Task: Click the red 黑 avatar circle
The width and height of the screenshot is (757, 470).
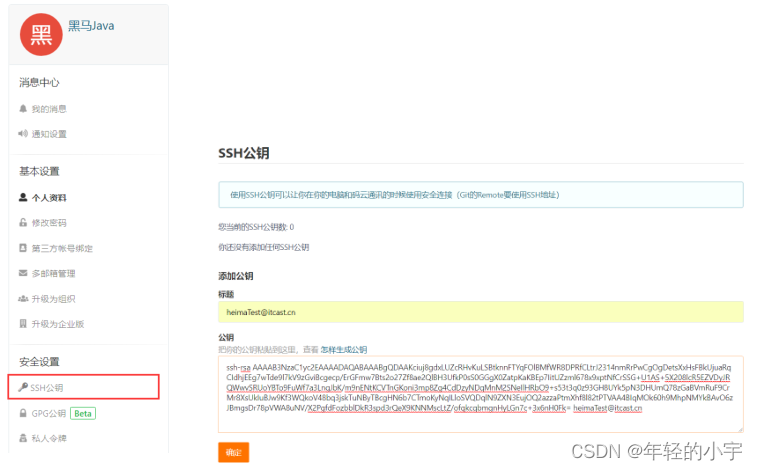Action: (41, 35)
